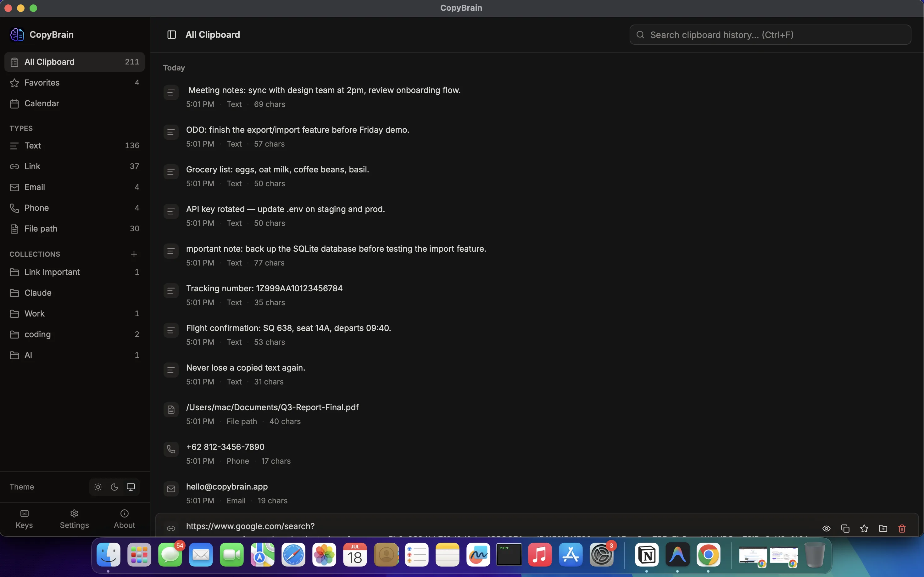Filter by Text type
This screenshot has width=924, height=577.
75,145
